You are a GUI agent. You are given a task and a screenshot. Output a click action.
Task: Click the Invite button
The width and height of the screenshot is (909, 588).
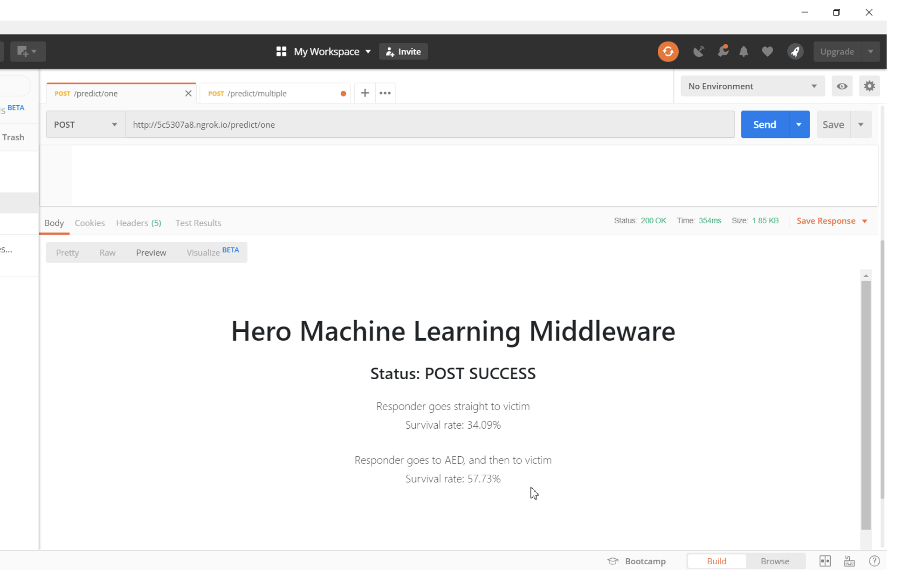403,52
